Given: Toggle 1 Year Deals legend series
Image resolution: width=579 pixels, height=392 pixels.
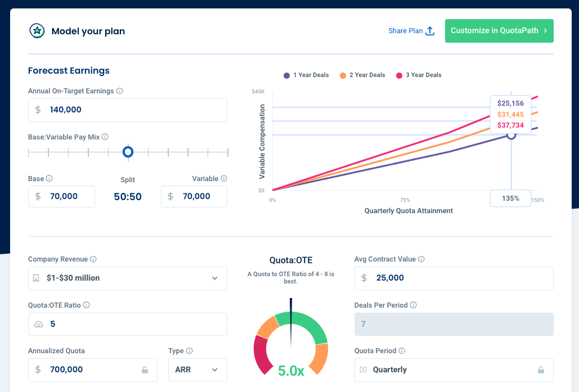Looking at the screenshot, I should 306,75.
